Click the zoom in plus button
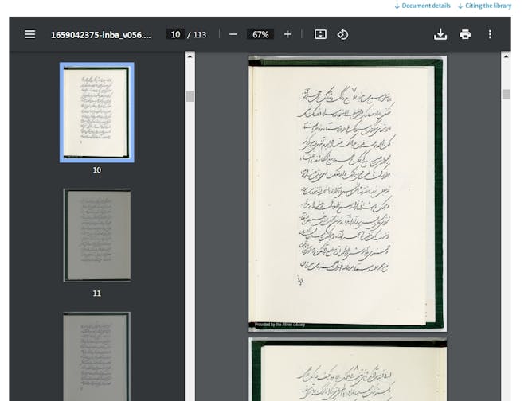The image size is (532, 401). click(288, 34)
